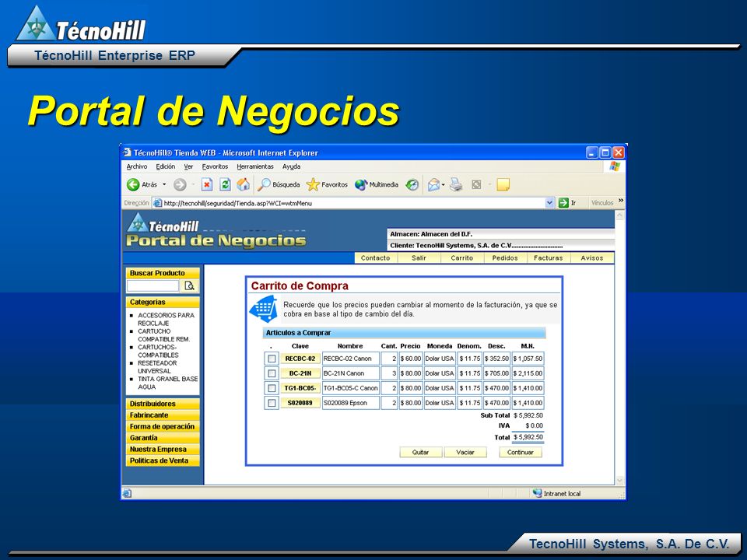747x560 pixels.
Task: Click the Intranet local status icon
Action: click(538, 493)
